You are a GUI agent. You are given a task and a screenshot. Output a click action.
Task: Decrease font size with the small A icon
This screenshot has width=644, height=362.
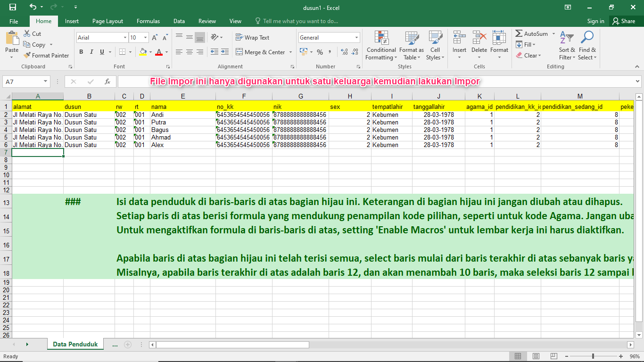(x=165, y=38)
